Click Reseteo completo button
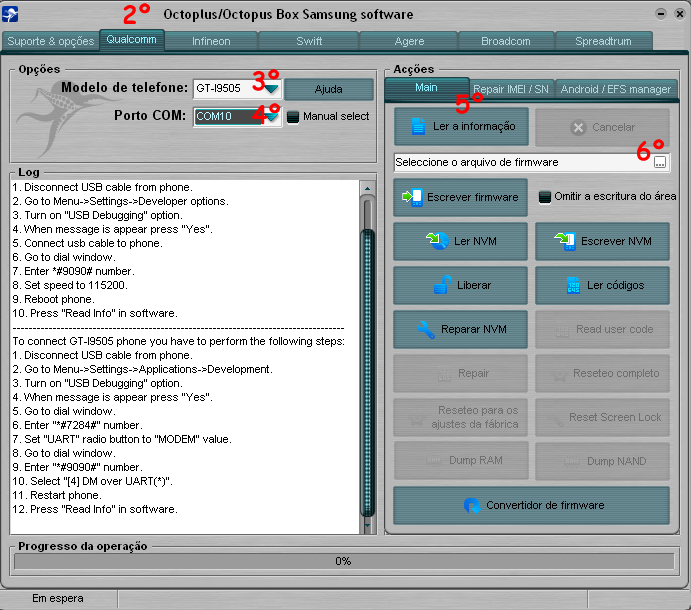This screenshot has height=610, width=691. click(602, 373)
